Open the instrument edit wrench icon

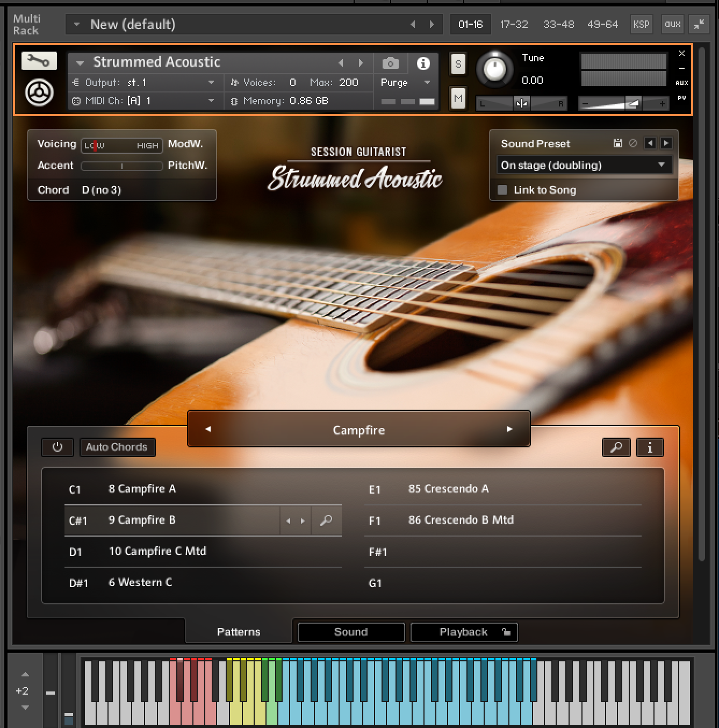[x=39, y=61]
